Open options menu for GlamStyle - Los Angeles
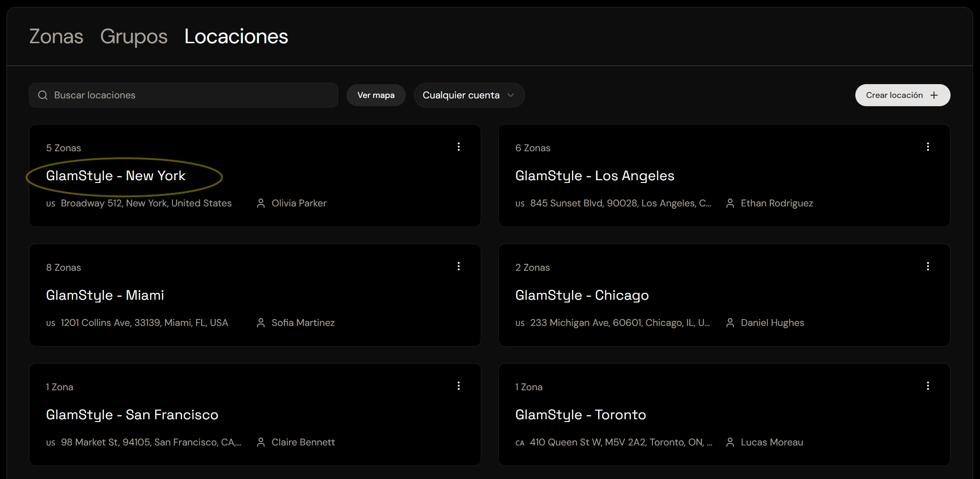The image size is (980, 479). tap(928, 147)
